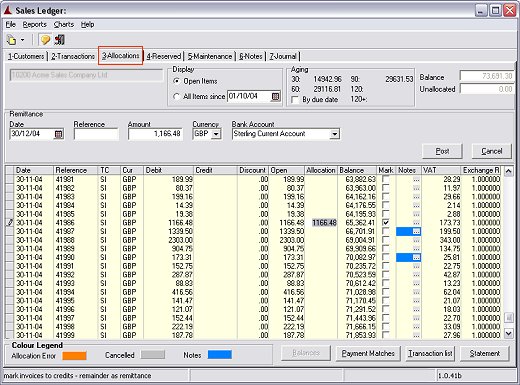Click the VAT value 343.00

pos(450,240)
